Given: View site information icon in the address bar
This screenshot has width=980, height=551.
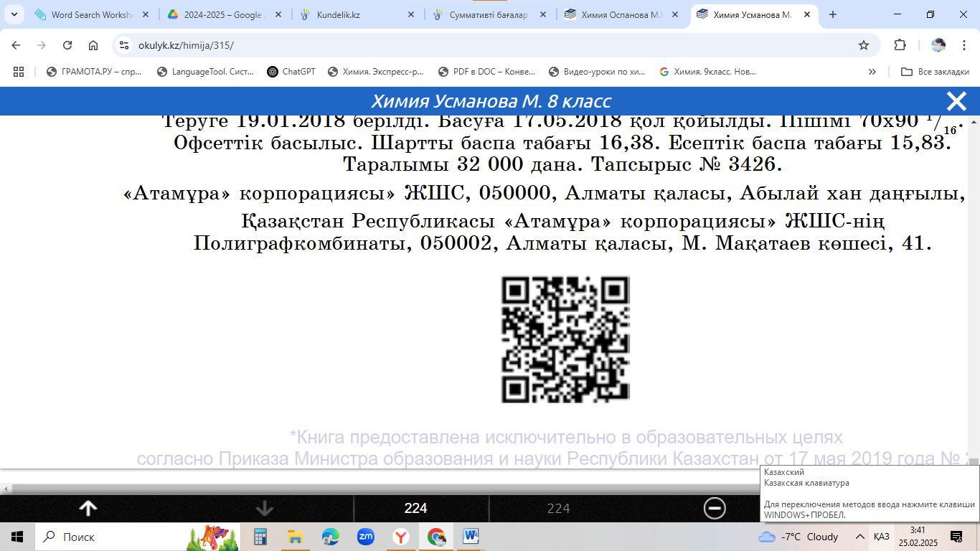Looking at the screenshot, I should [x=125, y=45].
